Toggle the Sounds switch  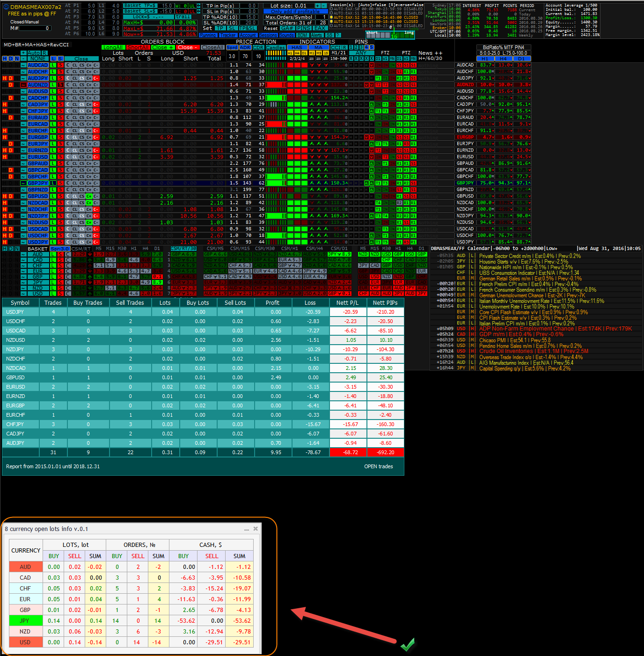click(x=287, y=35)
